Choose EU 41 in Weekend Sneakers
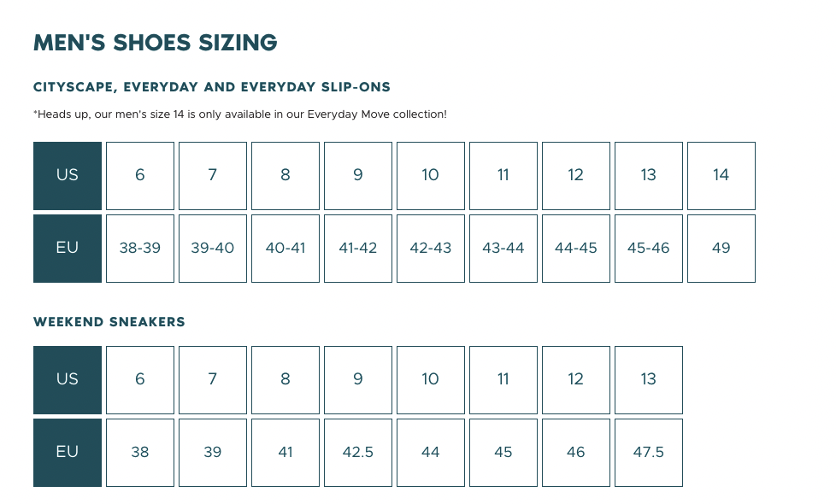The height and width of the screenshot is (504, 836). tap(285, 452)
